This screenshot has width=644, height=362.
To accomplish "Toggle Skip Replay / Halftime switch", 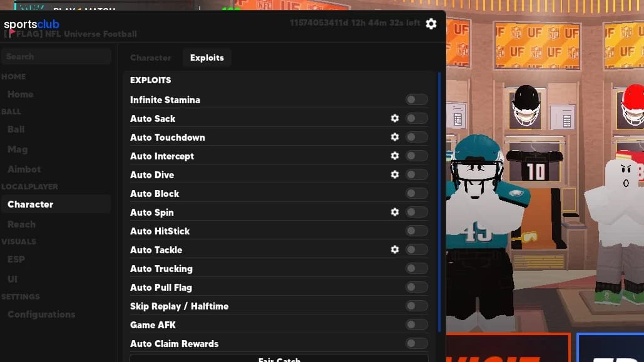I will [x=416, y=306].
